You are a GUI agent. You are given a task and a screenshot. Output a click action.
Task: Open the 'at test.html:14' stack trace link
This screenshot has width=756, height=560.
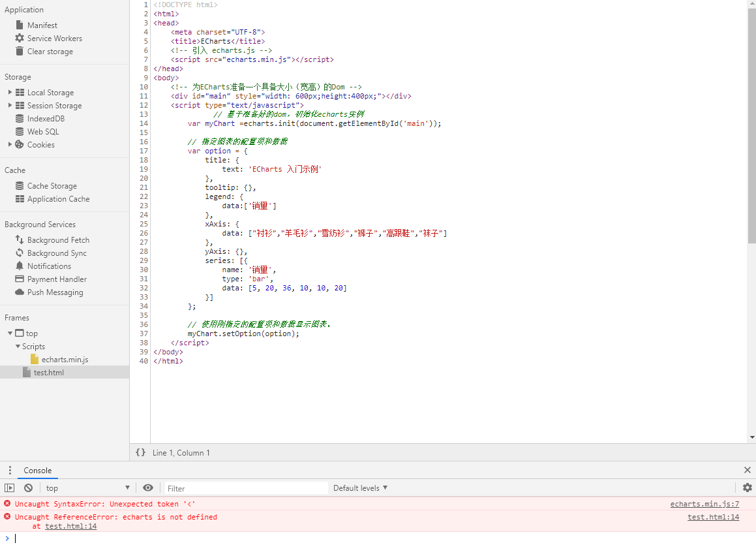tap(71, 526)
